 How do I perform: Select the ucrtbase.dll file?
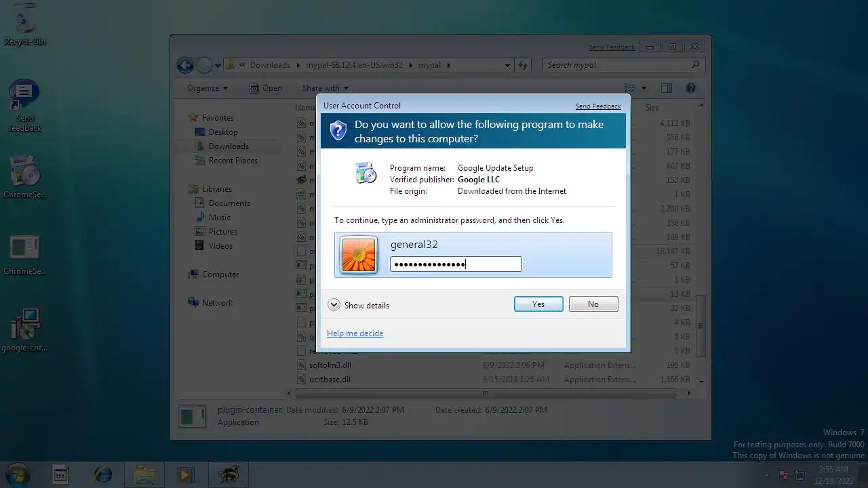[x=330, y=380]
